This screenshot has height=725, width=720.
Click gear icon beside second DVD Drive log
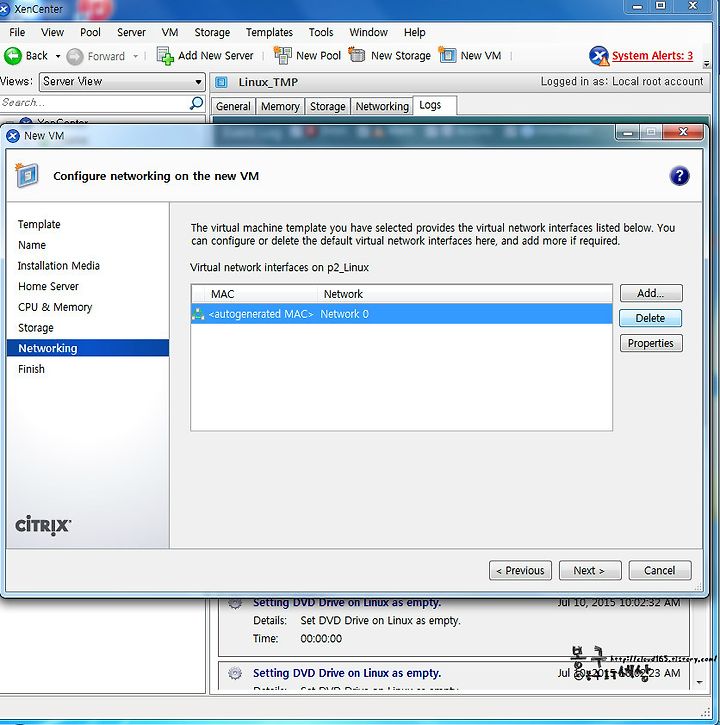[235, 673]
